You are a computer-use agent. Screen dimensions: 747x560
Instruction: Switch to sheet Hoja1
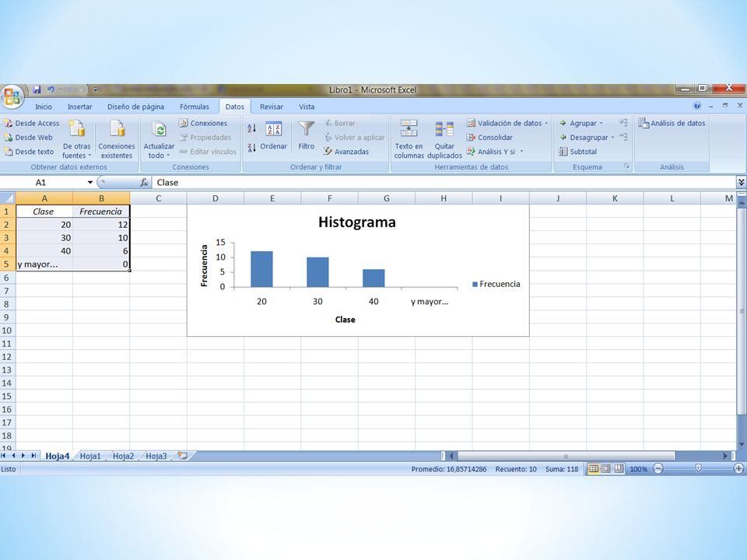click(x=90, y=457)
